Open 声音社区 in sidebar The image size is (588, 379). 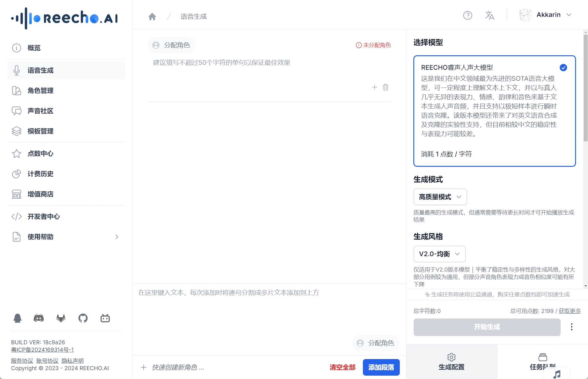66,111
